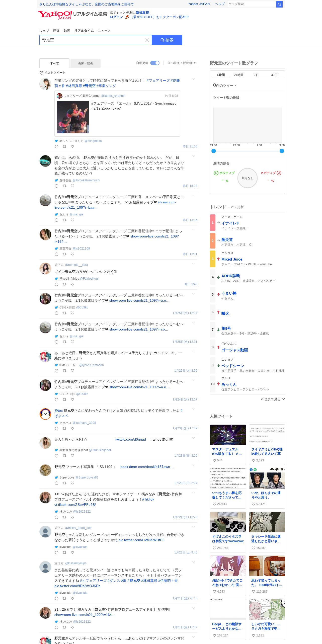Reply to the @TomokiKuramochi tweet

point(57,186)
